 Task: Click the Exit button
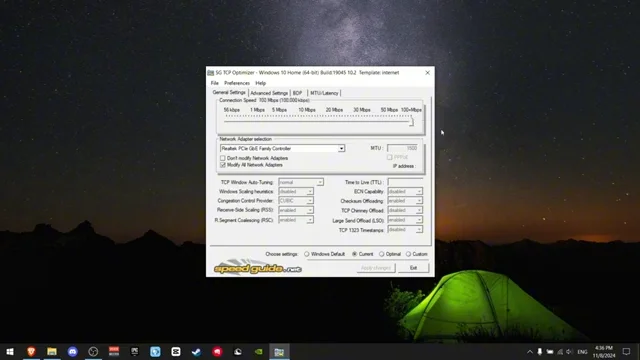[413, 268]
